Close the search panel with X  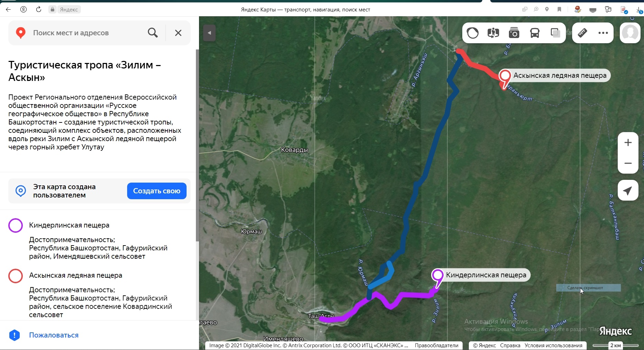click(178, 33)
